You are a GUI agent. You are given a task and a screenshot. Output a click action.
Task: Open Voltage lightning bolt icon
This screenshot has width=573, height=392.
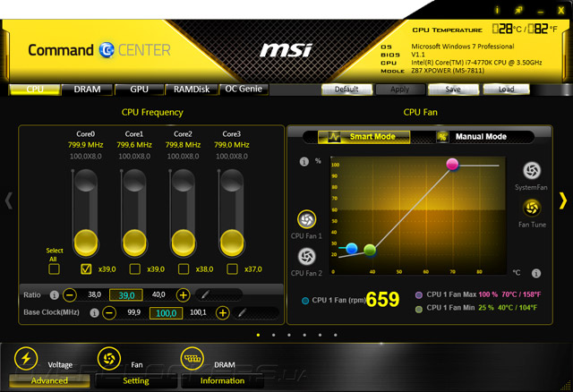pyautogui.click(x=26, y=358)
